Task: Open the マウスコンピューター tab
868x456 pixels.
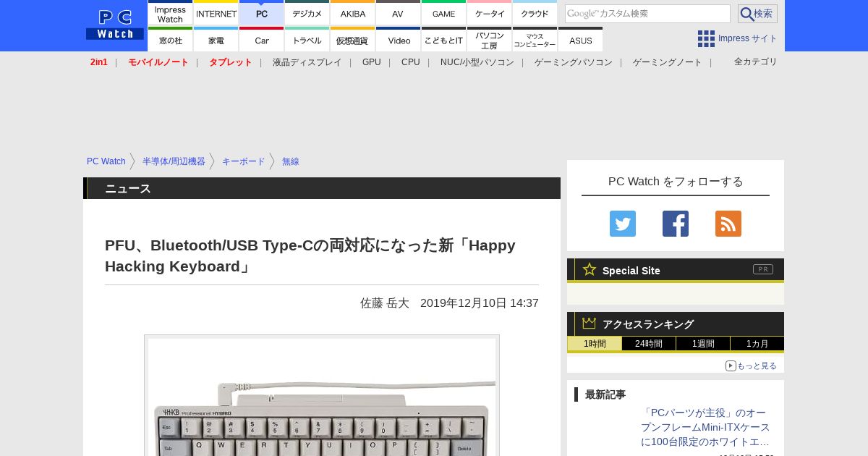Action: (x=535, y=39)
